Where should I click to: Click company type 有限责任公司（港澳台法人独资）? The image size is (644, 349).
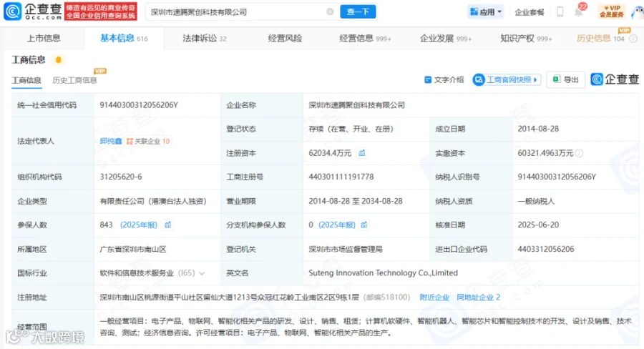[153, 201]
